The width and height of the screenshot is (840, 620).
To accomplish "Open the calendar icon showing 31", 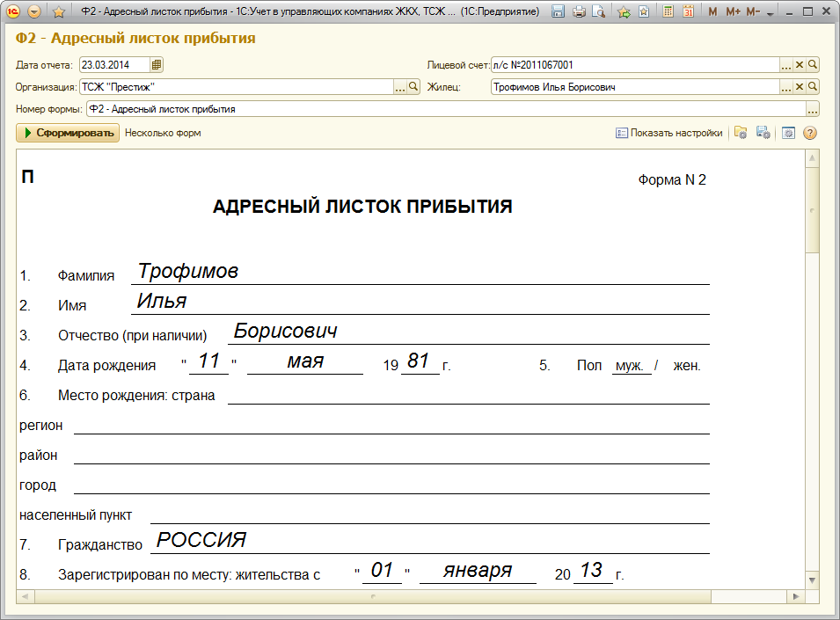I will [688, 11].
